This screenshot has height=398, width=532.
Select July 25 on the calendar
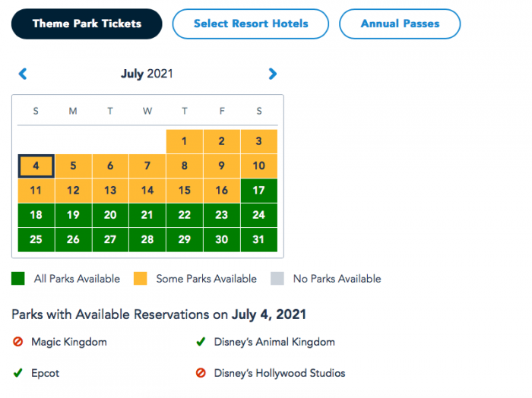point(36,239)
